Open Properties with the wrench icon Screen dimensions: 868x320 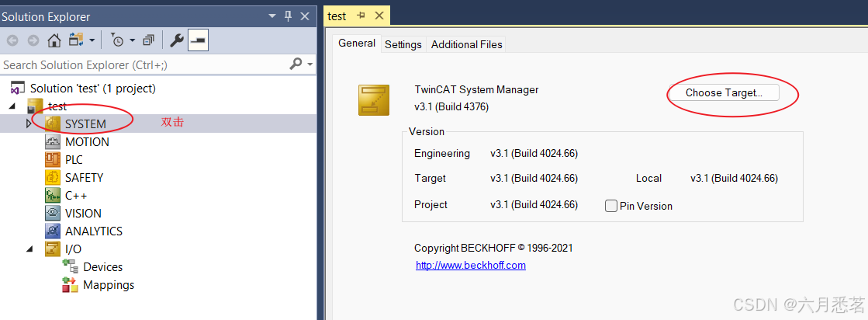[177, 40]
